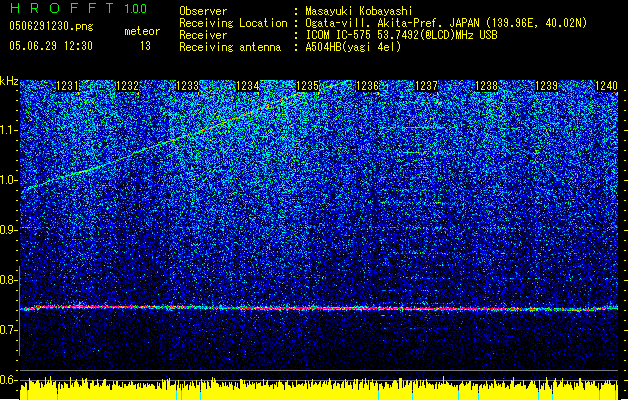Image resolution: width=629 pixels, height=400 pixels.
Task: Click the observer name Masayuki Kobayashi
Action: tap(359, 11)
